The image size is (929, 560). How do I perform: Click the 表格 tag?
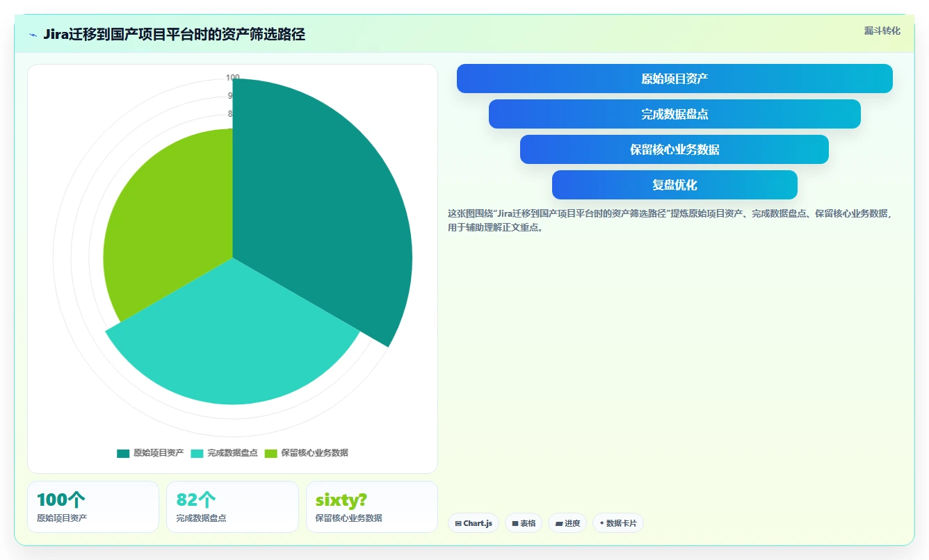[x=524, y=523]
